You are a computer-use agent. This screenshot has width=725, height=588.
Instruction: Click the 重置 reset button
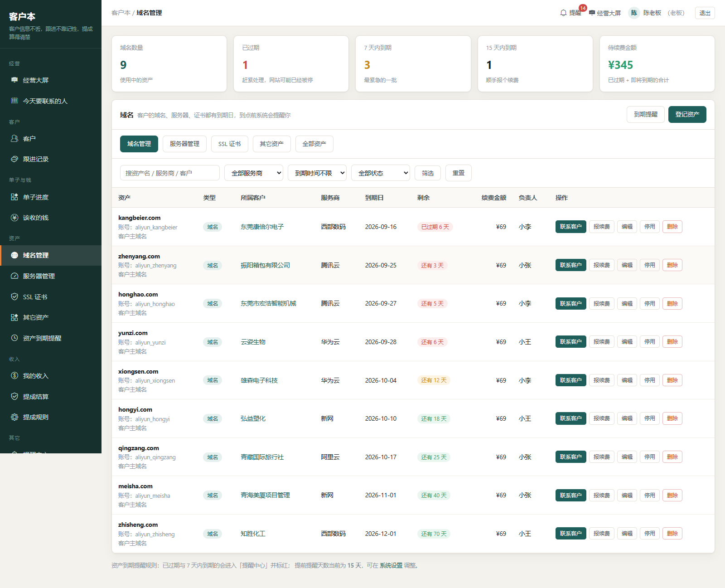(x=459, y=173)
